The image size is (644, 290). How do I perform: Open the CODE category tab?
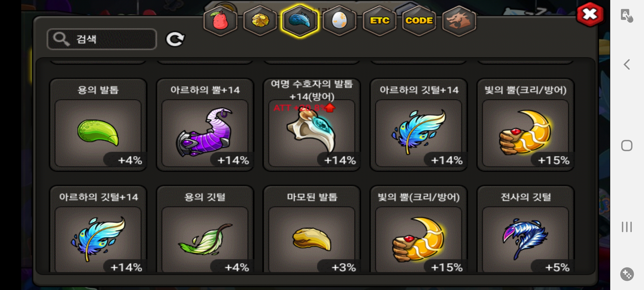pyautogui.click(x=419, y=21)
